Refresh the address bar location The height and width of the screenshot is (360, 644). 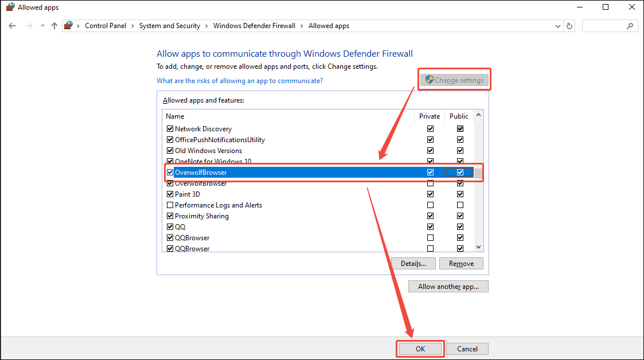[569, 26]
